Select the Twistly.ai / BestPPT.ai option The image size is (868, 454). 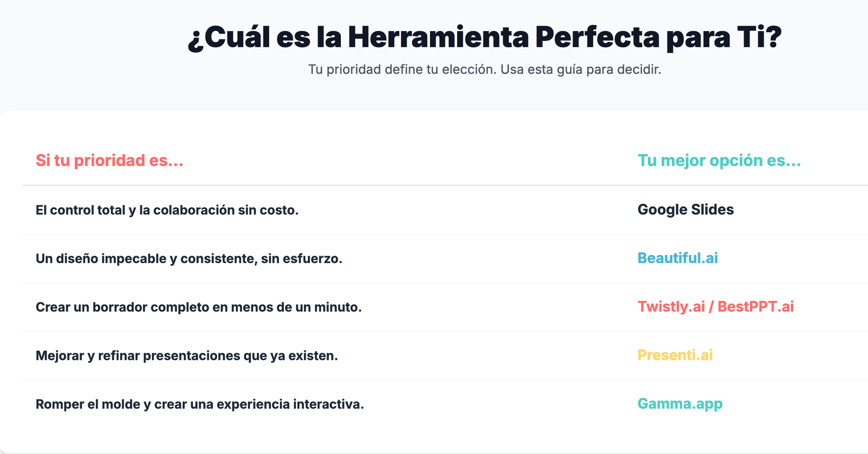click(x=716, y=307)
